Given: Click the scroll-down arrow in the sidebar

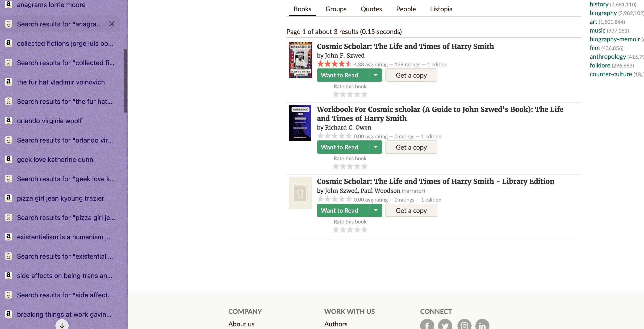Looking at the screenshot, I should (x=62, y=325).
